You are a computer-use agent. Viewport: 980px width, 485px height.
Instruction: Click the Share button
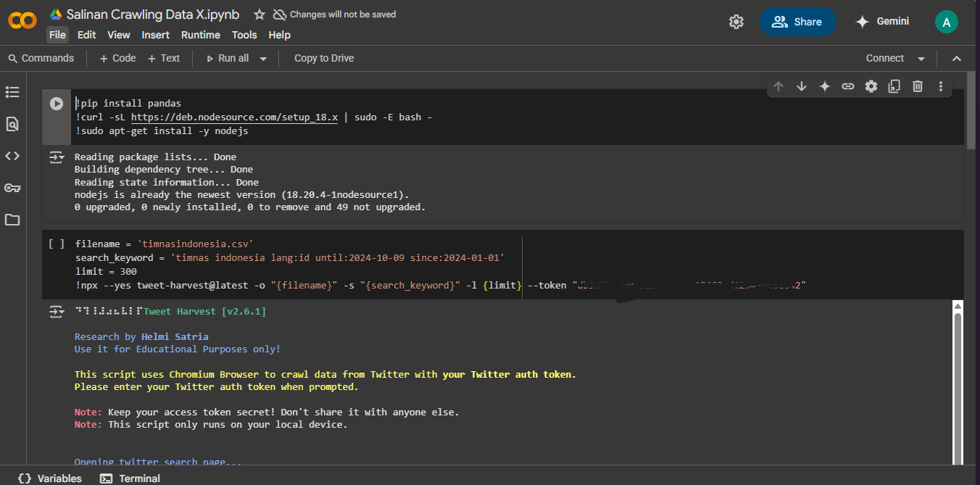[797, 22]
